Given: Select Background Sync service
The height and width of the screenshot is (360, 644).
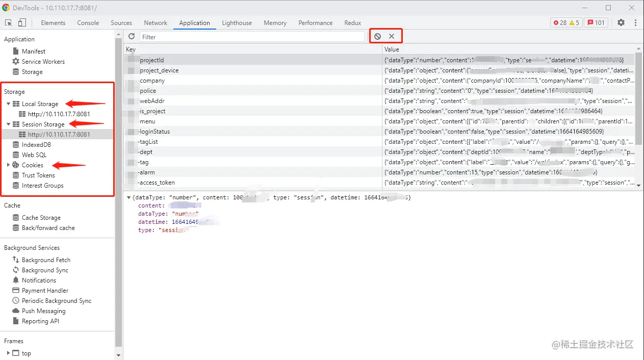Looking at the screenshot, I should (45, 270).
